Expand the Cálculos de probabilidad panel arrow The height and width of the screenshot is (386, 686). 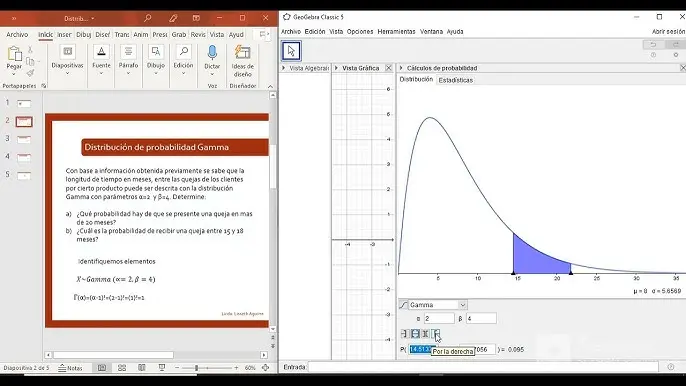(401, 68)
